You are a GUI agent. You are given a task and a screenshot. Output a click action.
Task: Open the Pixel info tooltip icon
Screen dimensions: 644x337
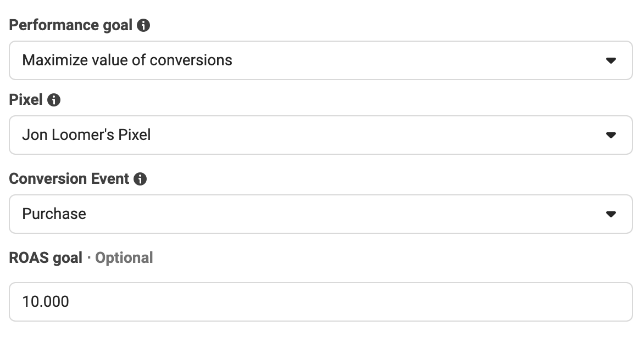pyautogui.click(x=54, y=100)
